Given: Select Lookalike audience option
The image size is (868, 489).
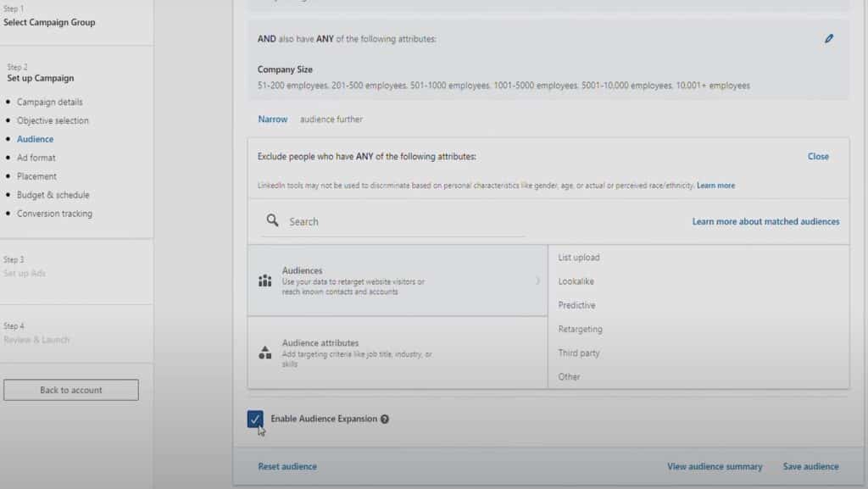Looking at the screenshot, I should pyautogui.click(x=576, y=281).
